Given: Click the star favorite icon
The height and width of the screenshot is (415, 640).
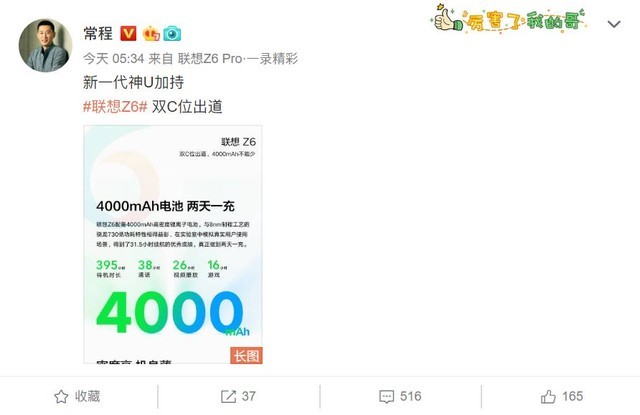Looking at the screenshot, I should (x=61, y=397).
